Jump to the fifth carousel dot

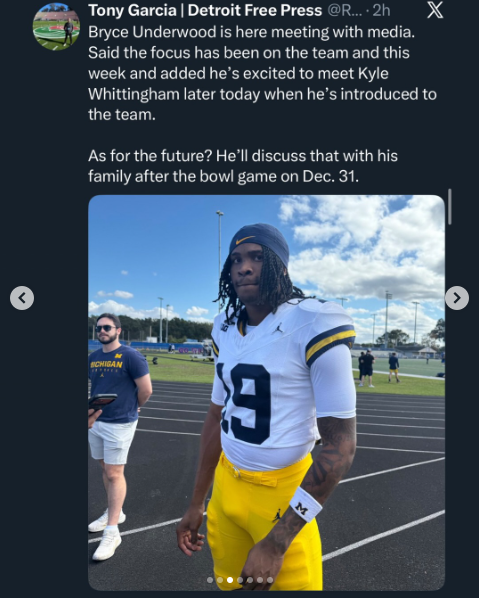pos(250,580)
